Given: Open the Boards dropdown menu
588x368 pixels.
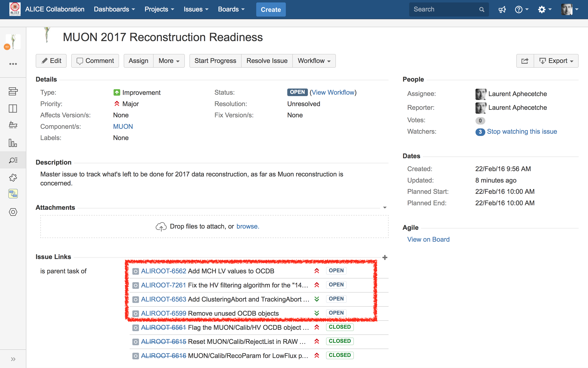Looking at the screenshot, I should click(231, 9).
